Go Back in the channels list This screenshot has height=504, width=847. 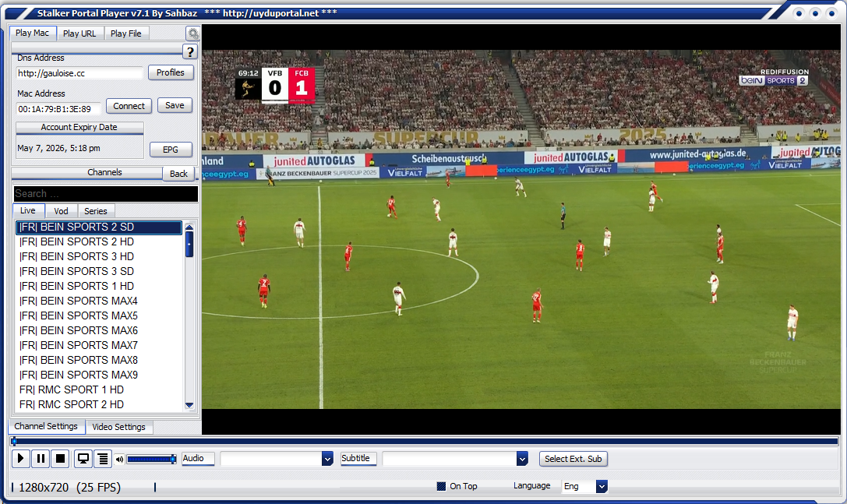pyautogui.click(x=178, y=174)
